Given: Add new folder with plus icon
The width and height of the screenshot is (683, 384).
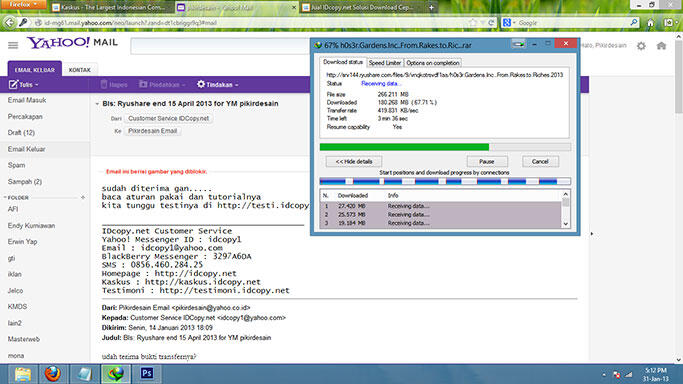Looking at the screenshot, I should [83, 198].
